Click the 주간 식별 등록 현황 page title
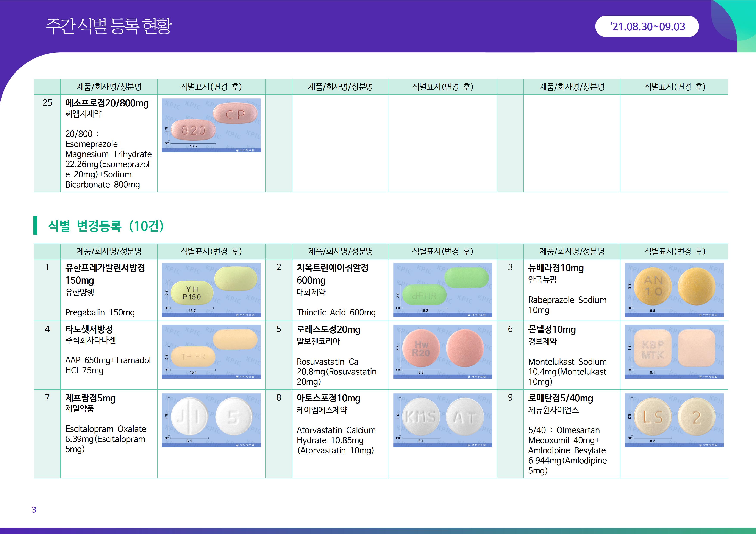The height and width of the screenshot is (534, 756). [108, 26]
